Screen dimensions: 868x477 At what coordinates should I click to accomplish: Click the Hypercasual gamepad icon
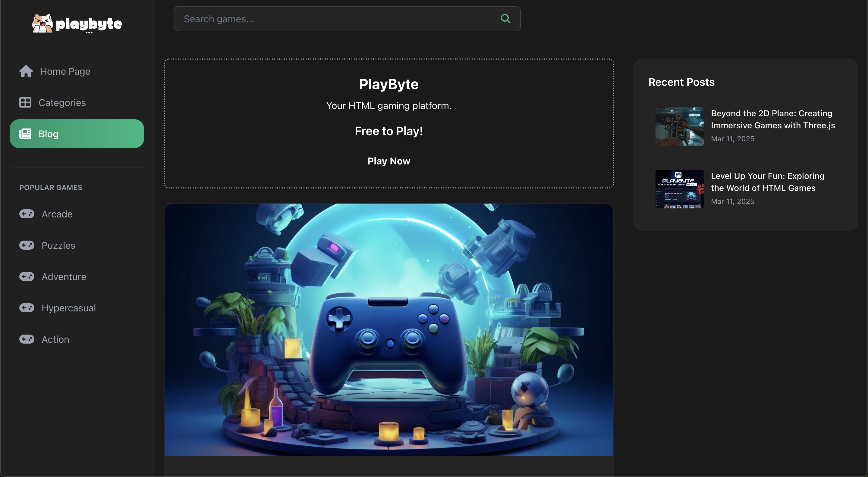click(x=27, y=308)
